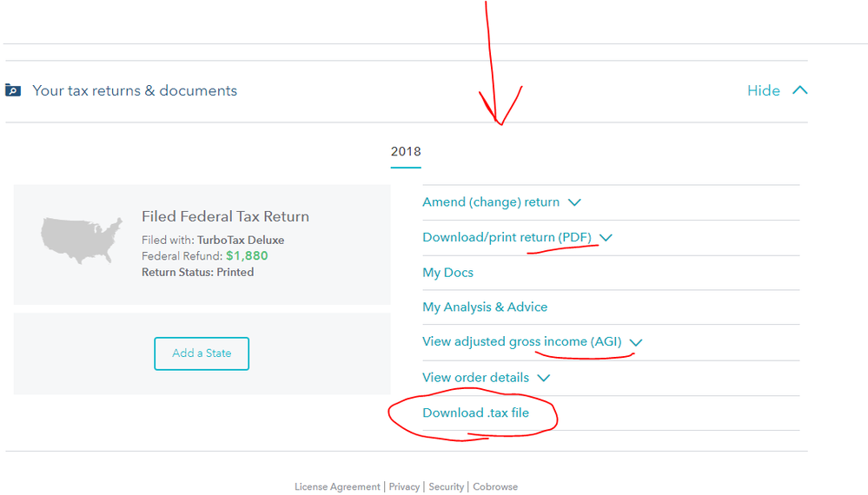Open the Security footer link
868x495 pixels.
coord(447,487)
